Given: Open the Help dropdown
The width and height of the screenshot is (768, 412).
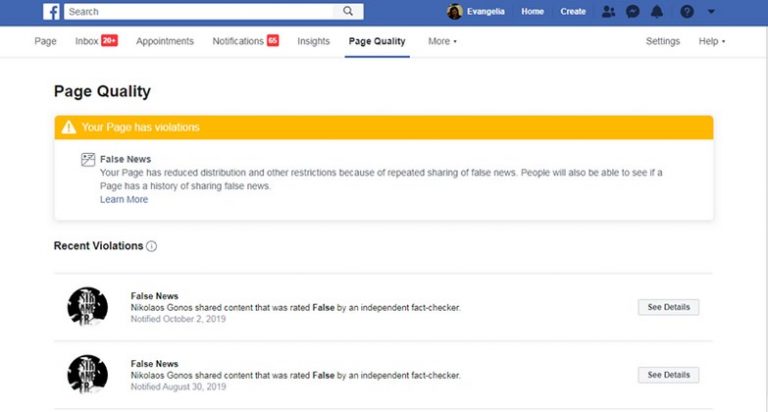Looking at the screenshot, I should tap(711, 41).
